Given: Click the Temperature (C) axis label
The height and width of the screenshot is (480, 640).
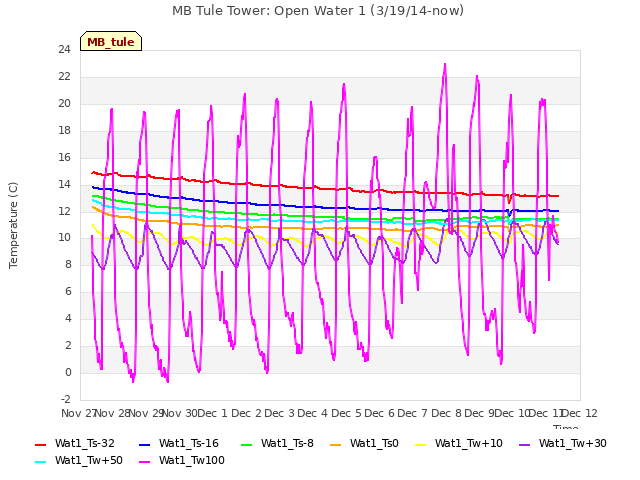Looking at the screenshot, I should click(x=13, y=225).
